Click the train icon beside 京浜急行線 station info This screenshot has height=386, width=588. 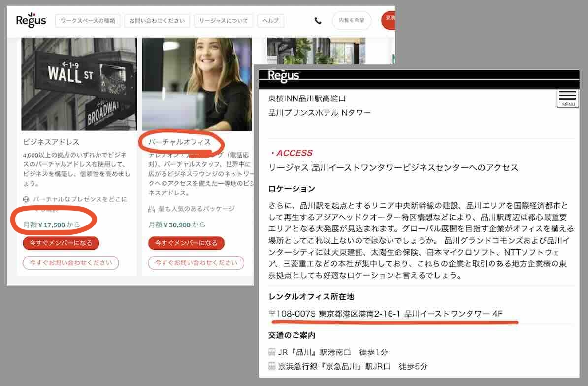tap(271, 366)
